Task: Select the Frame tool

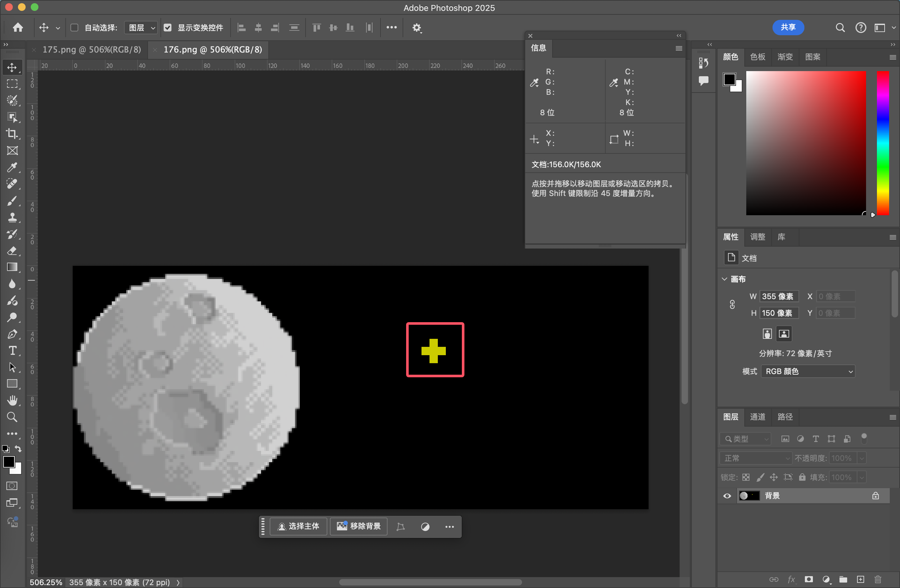Action: pos(12,151)
